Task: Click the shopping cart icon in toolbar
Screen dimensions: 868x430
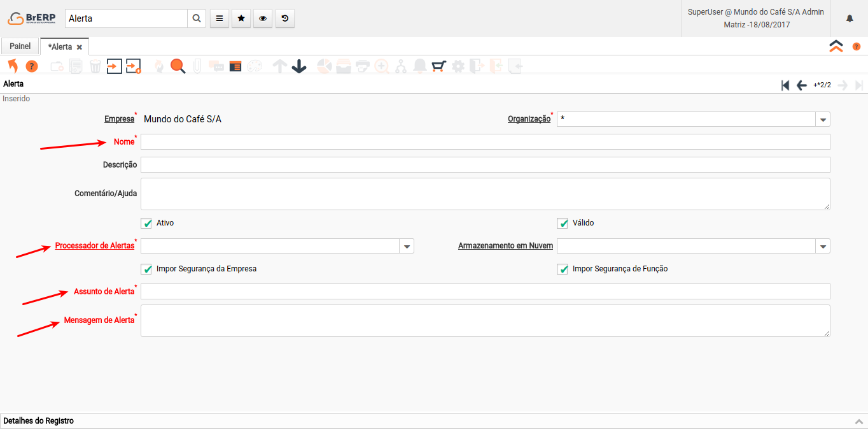Action: pos(438,66)
